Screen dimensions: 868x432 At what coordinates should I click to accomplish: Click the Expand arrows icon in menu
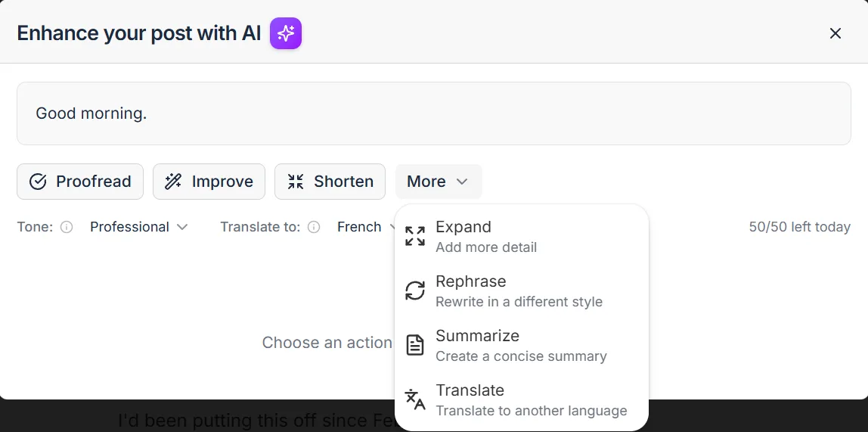[x=415, y=236]
